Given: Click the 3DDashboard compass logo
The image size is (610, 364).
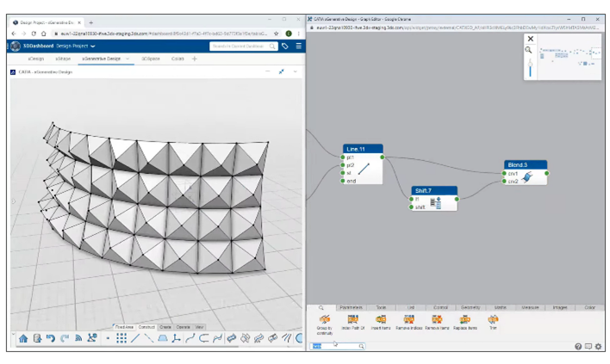Looking at the screenshot, I should 16,46.
